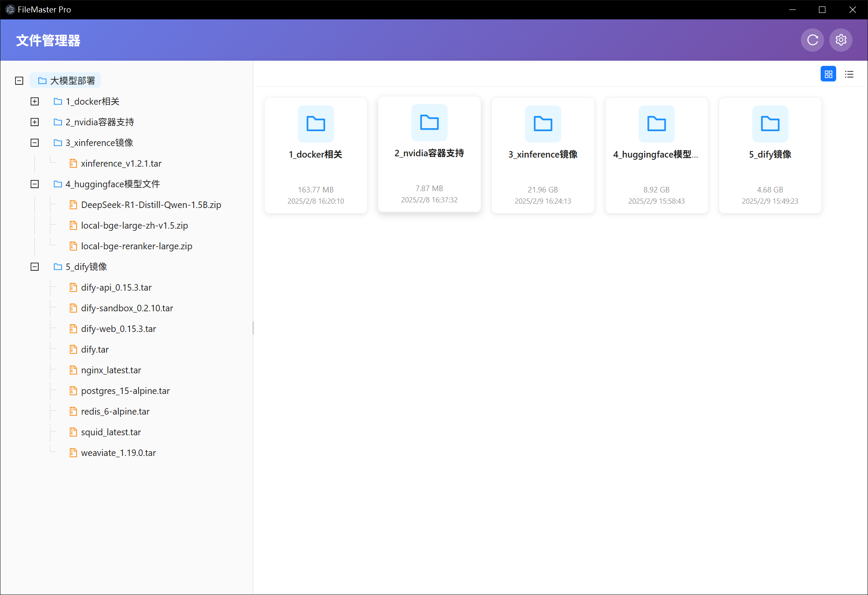
Task: Click date 2025/2/9 16:24:13
Action: 543,201
